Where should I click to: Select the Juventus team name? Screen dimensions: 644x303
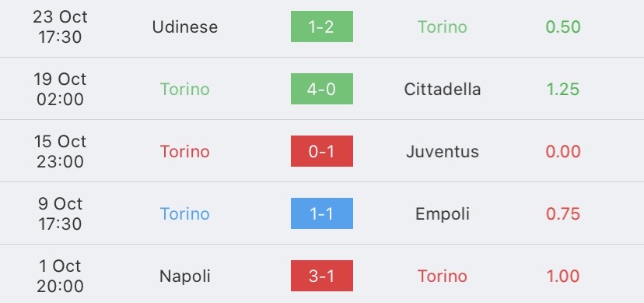[443, 152]
